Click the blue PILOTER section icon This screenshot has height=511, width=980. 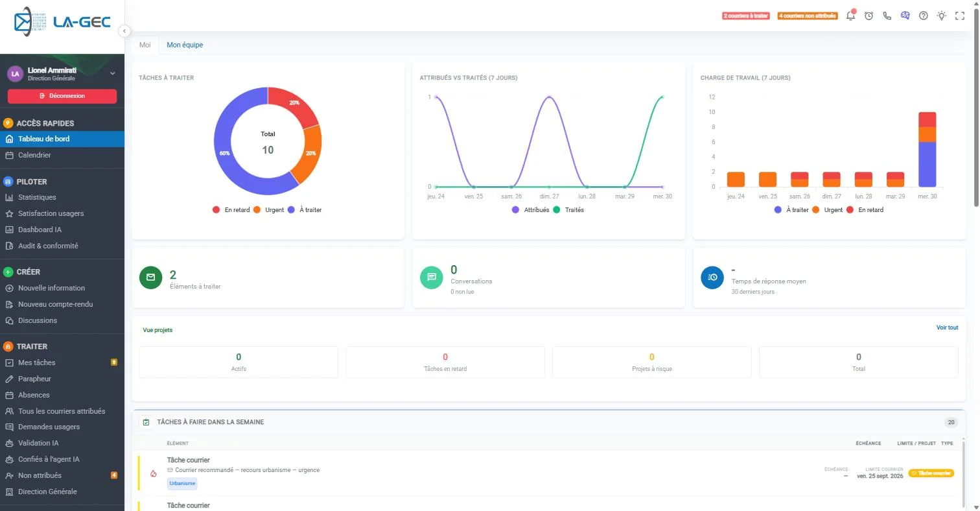(x=8, y=182)
